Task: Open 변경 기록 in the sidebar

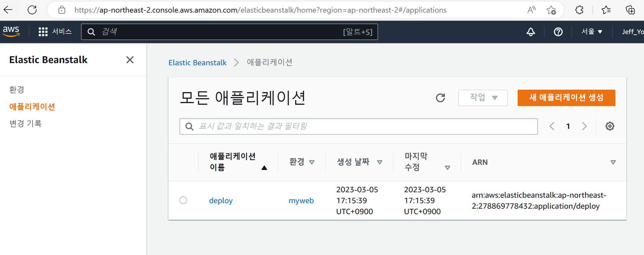Action: click(25, 123)
